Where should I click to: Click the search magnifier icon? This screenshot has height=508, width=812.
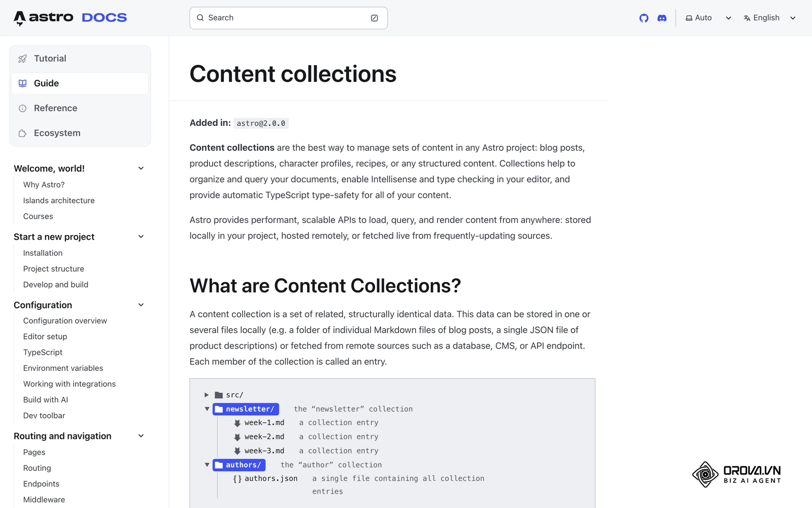pos(200,18)
